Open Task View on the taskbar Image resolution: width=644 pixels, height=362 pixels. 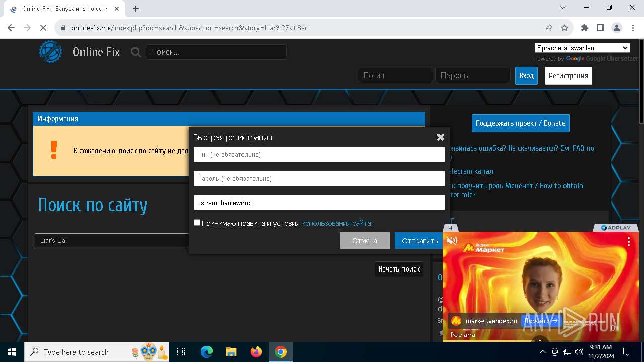click(x=181, y=352)
